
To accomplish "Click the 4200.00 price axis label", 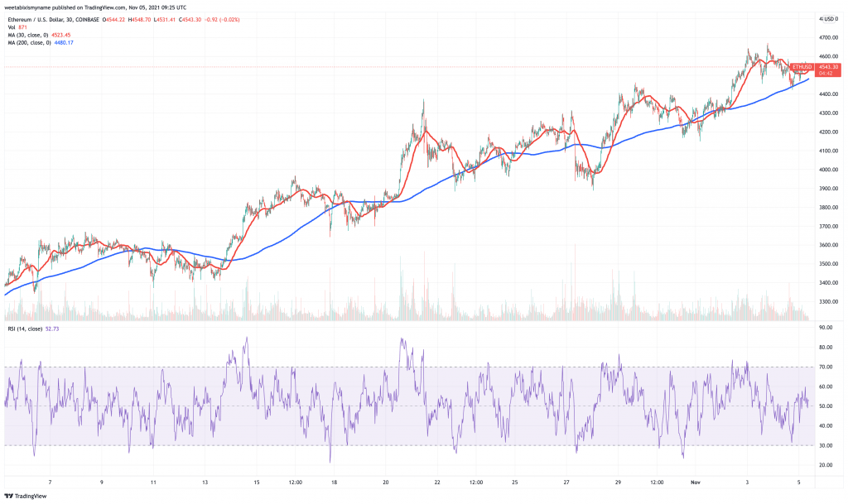I will [828, 132].
